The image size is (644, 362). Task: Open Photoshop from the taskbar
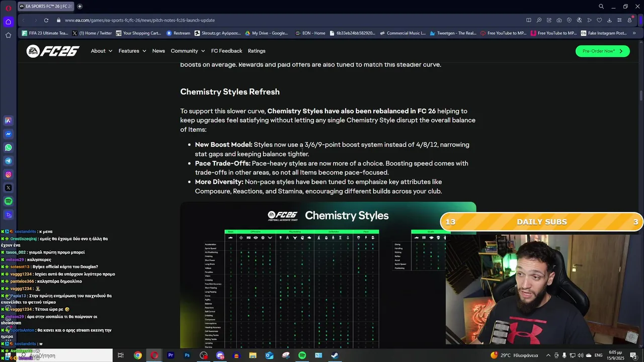187,355
